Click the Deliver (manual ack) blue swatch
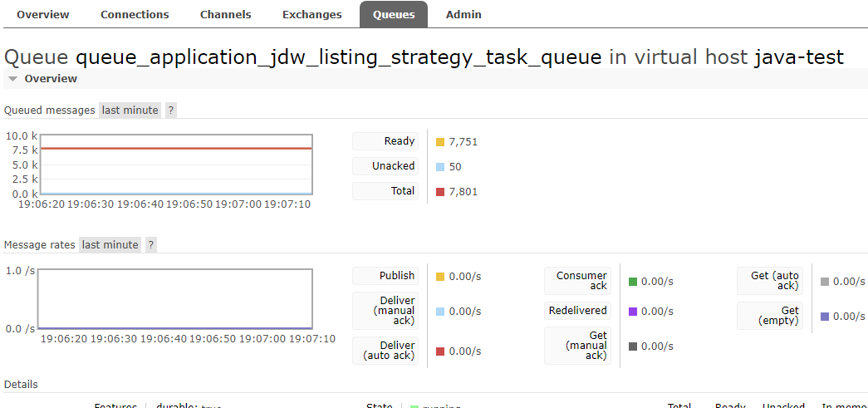 click(440, 312)
